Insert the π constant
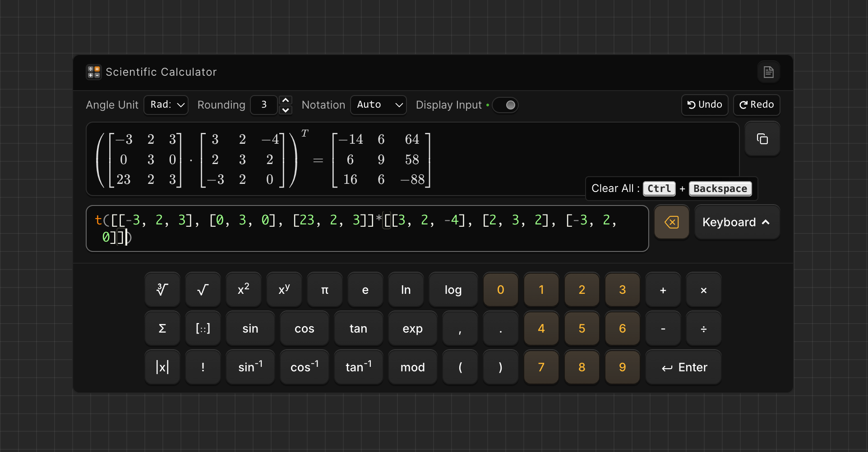This screenshot has height=452, width=868. (x=324, y=289)
